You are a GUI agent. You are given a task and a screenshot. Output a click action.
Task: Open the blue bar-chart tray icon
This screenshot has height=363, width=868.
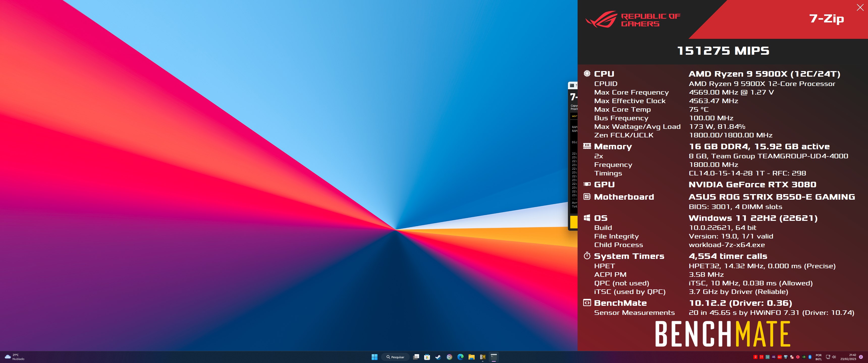786,357
